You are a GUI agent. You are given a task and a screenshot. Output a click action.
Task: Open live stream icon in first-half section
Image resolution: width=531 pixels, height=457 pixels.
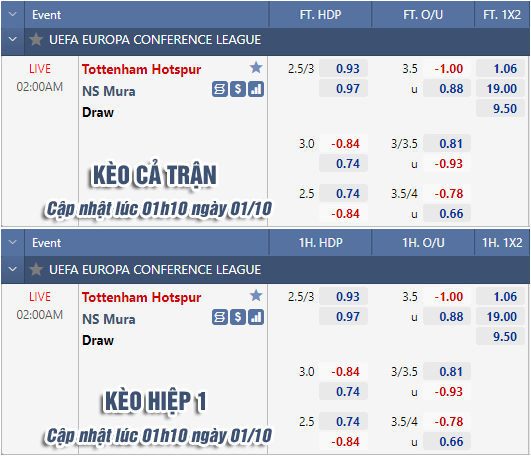[219, 317]
